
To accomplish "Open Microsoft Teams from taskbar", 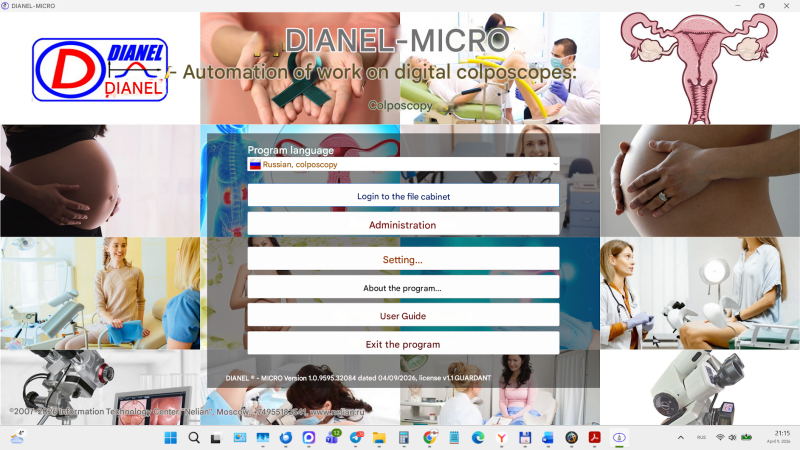I will (332, 437).
